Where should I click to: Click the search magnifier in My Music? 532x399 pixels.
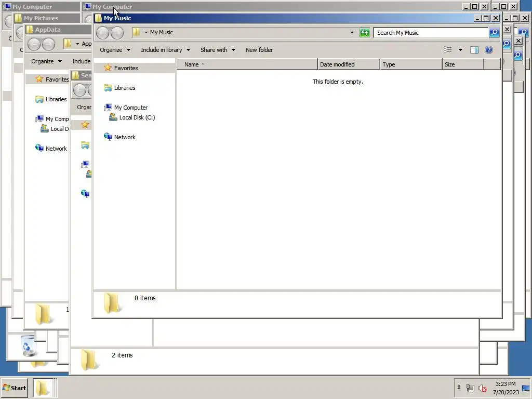[x=494, y=33]
